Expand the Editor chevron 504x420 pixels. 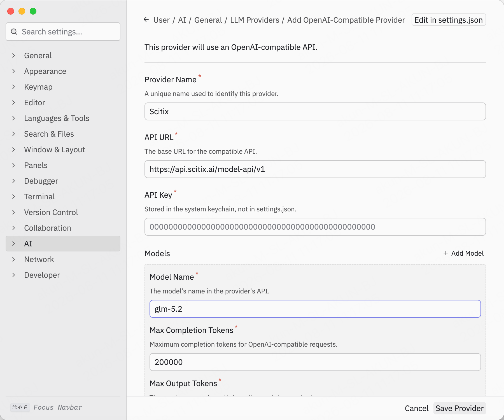[13, 102]
